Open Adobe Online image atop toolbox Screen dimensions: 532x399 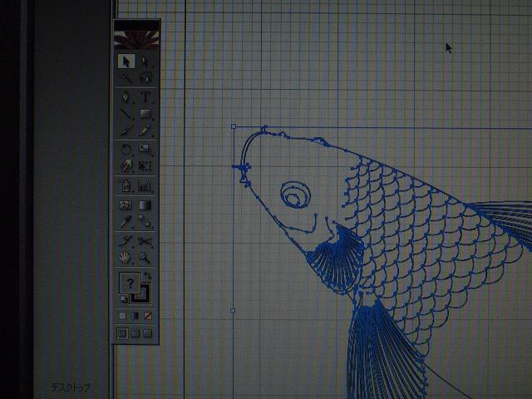pyautogui.click(x=136, y=39)
